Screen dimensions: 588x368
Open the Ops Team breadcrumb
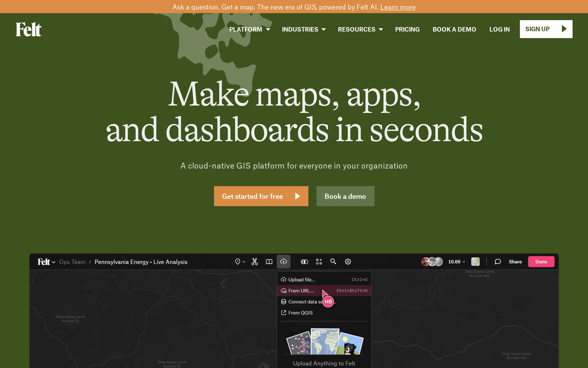[72, 262]
